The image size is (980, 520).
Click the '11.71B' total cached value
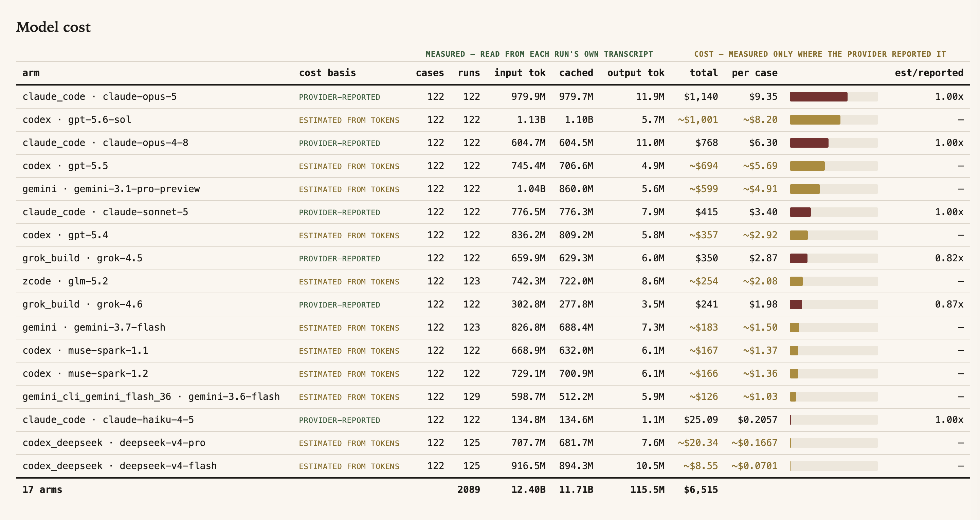(576, 489)
